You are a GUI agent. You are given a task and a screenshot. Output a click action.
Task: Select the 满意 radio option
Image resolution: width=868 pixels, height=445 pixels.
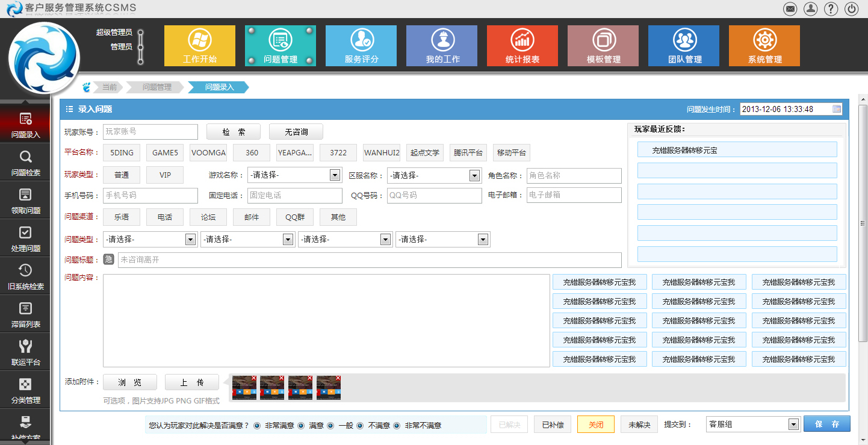pos(301,425)
